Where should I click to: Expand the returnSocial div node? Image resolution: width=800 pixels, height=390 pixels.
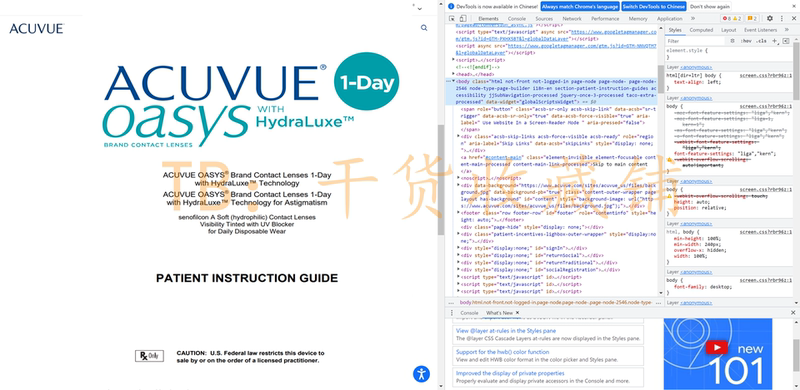(458, 255)
